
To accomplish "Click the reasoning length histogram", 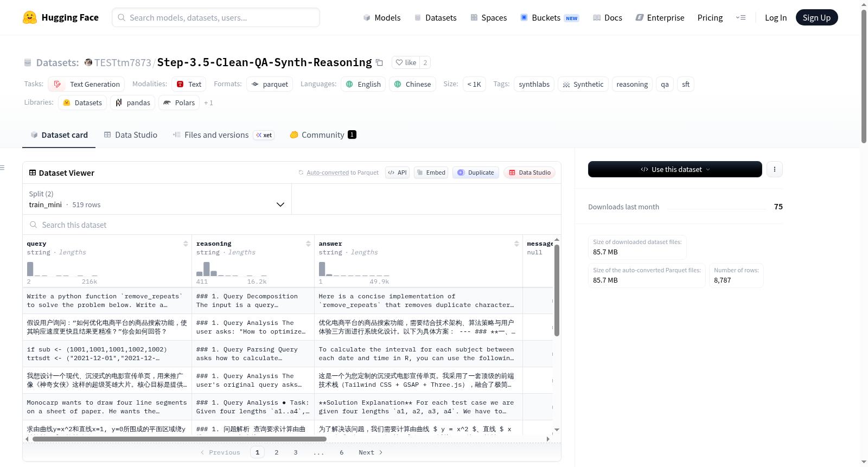I will [x=232, y=269].
